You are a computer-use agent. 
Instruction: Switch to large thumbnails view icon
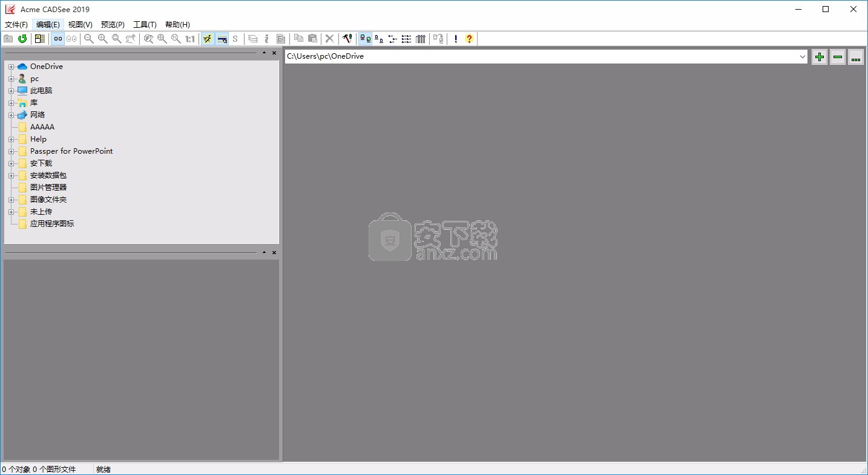(365, 39)
